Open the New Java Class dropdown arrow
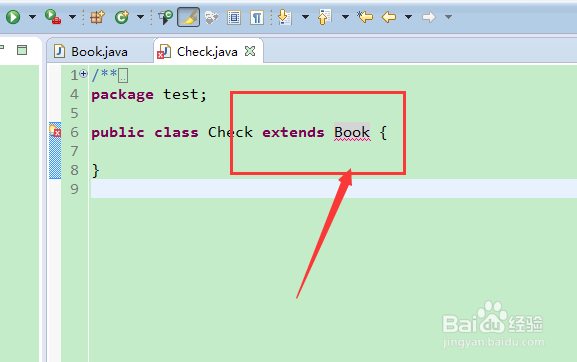Viewport: 577px width, 362px height. (140, 17)
